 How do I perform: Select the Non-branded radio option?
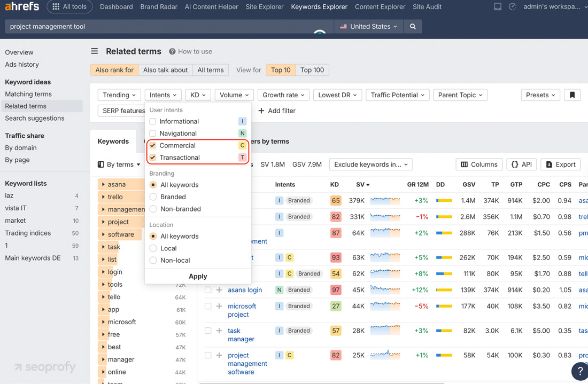point(153,209)
